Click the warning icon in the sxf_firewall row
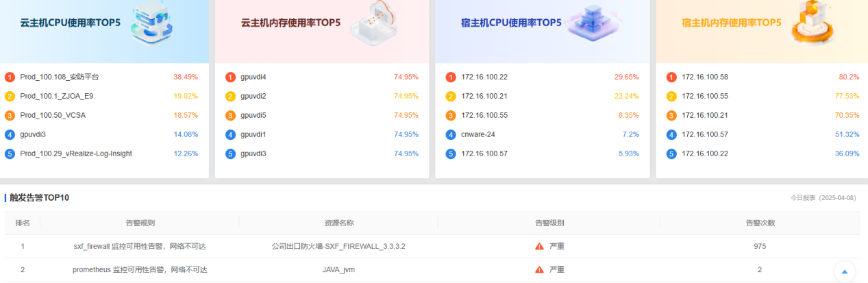Viewport: 868px width, 283px height. click(539, 246)
